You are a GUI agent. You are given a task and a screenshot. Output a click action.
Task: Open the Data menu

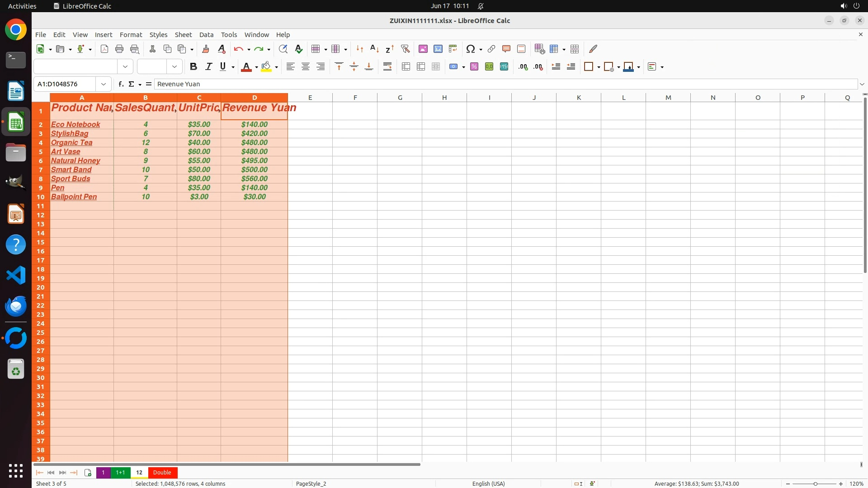[x=206, y=35]
